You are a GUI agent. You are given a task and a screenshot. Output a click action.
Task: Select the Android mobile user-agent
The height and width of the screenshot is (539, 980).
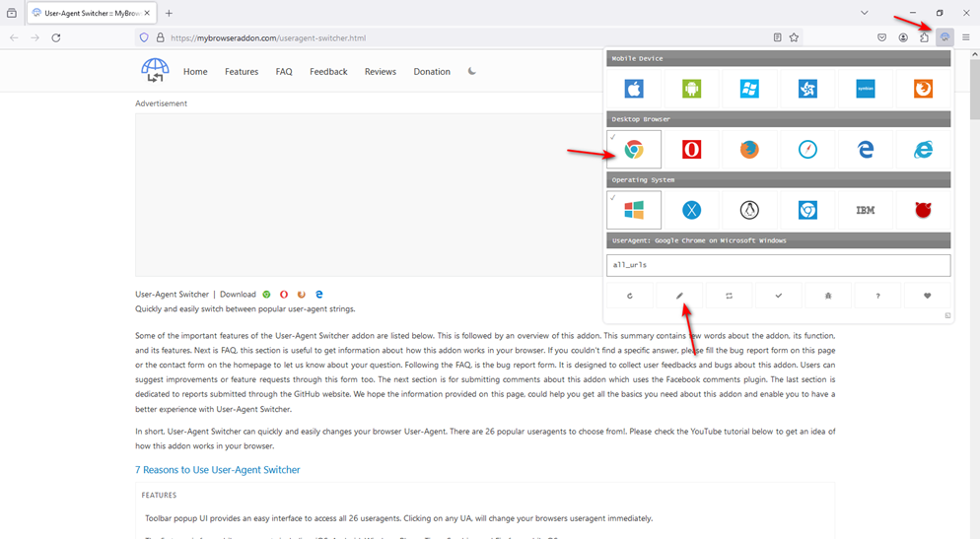click(691, 89)
